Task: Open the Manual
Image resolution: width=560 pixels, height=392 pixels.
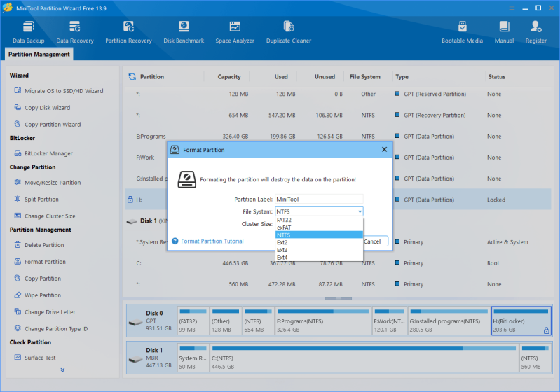Action: tap(504, 32)
